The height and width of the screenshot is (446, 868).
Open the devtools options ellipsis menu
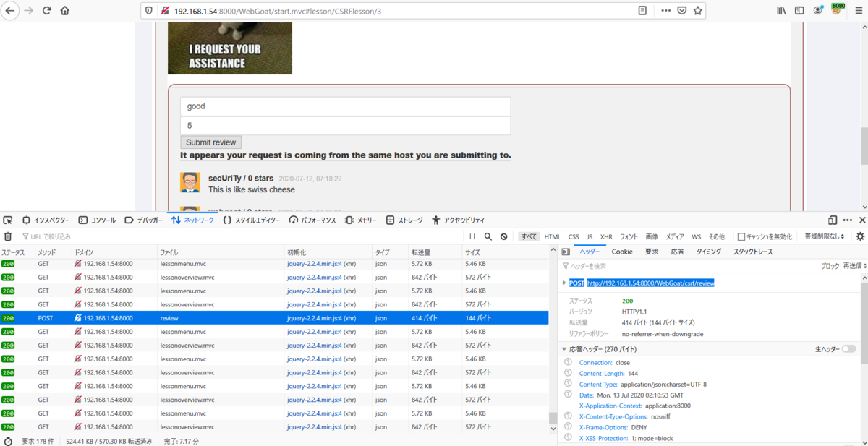tap(848, 220)
